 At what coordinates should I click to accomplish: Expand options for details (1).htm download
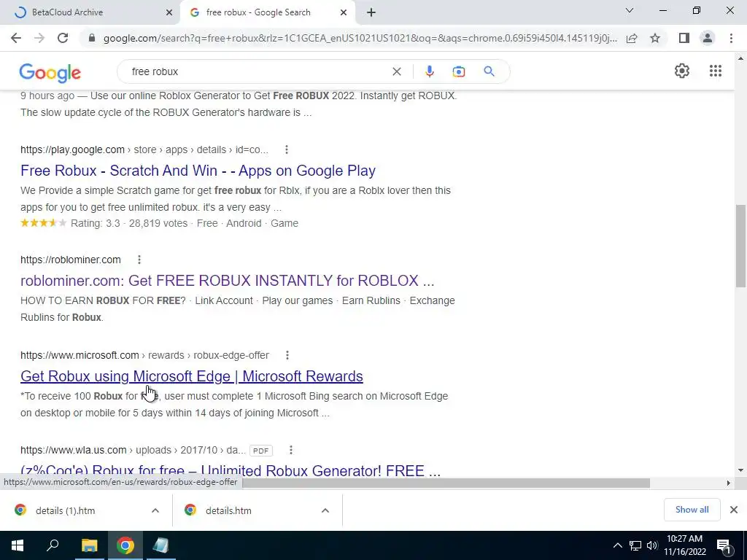coord(155,510)
